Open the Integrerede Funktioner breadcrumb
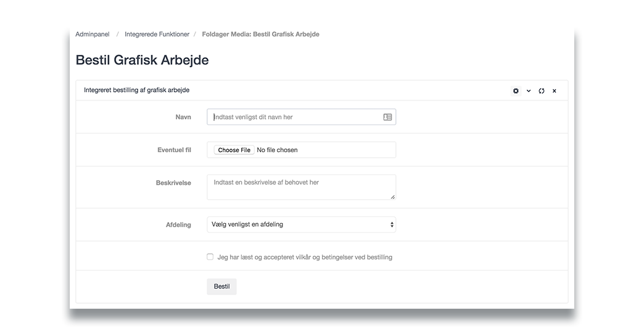 coord(157,34)
